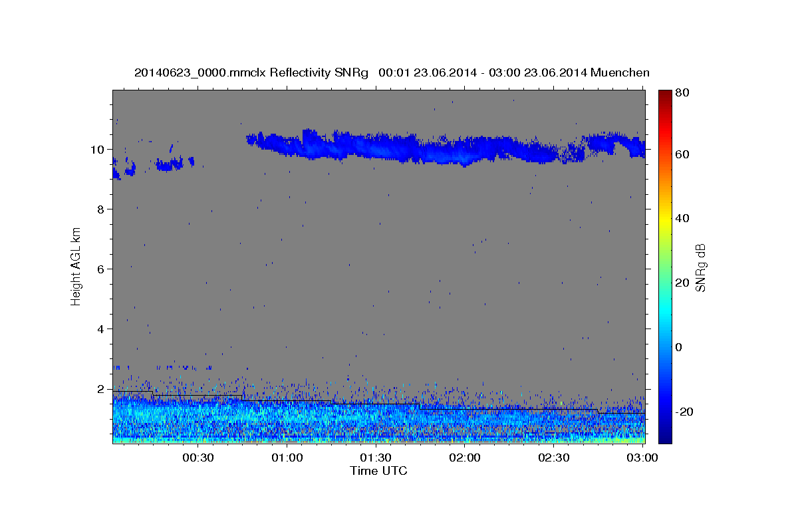Click the long blue cirrus cloud band near 10 km
The image size is (798, 532).
pos(444,149)
